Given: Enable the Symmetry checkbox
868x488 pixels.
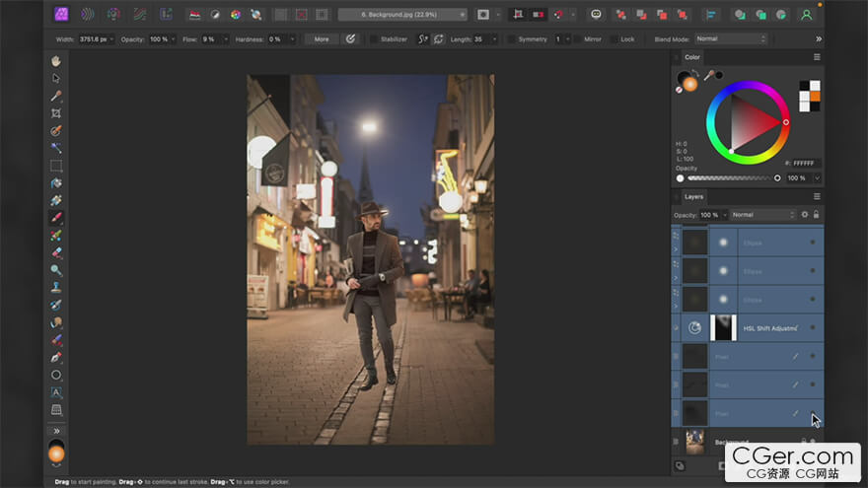Looking at the screenshot, I should click(x=511, y=38).
